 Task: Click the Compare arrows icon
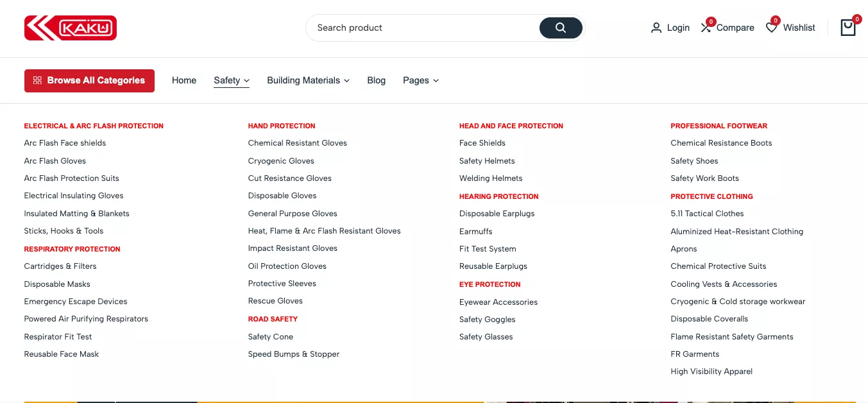click(706, 28)
